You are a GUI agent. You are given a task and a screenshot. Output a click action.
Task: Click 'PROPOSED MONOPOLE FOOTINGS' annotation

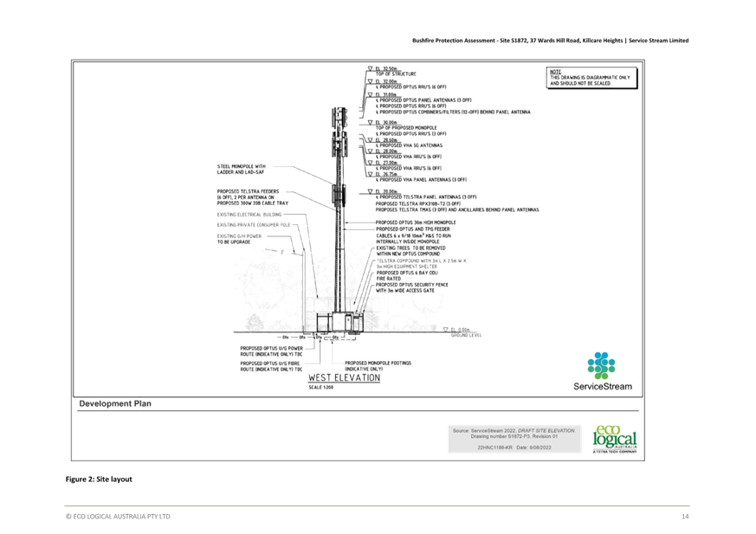click(x=378, y=366)
